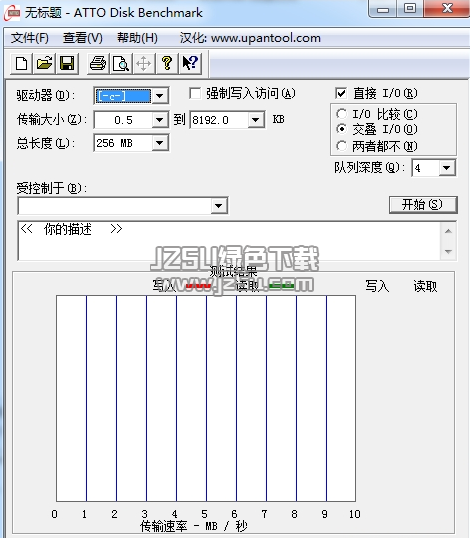Image resolution: width=470 pixels, height=538 pixels.
Task: Start the benchmark with 开始(S)
Action: (x=423, y=205)
